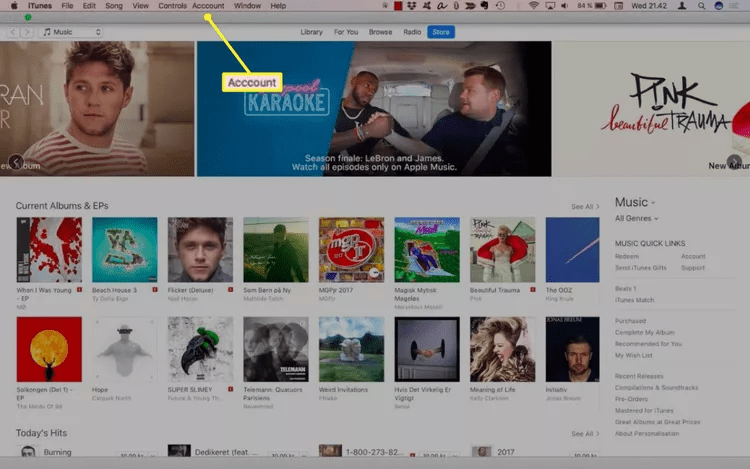Click the Dropbox menu bar icon
This screenshot has width=750, height=469.
411,6
